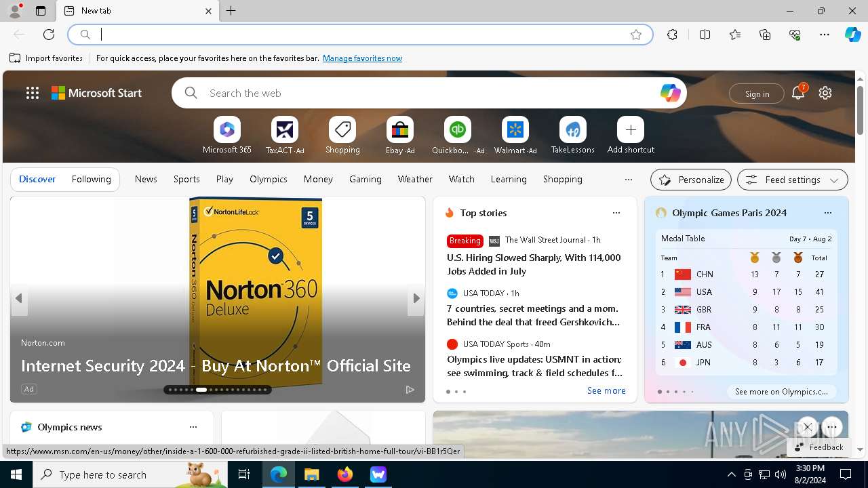Open notifications bell with badge

(798, 93)
